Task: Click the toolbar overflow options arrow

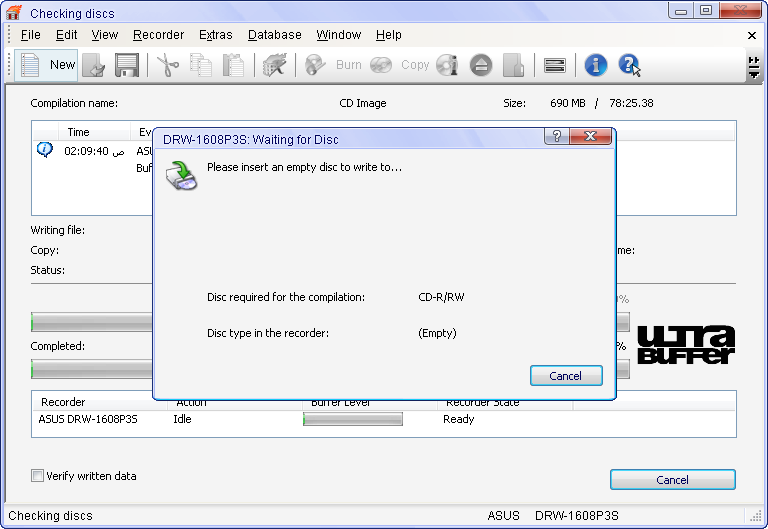Action: click(x=754, y=67)
